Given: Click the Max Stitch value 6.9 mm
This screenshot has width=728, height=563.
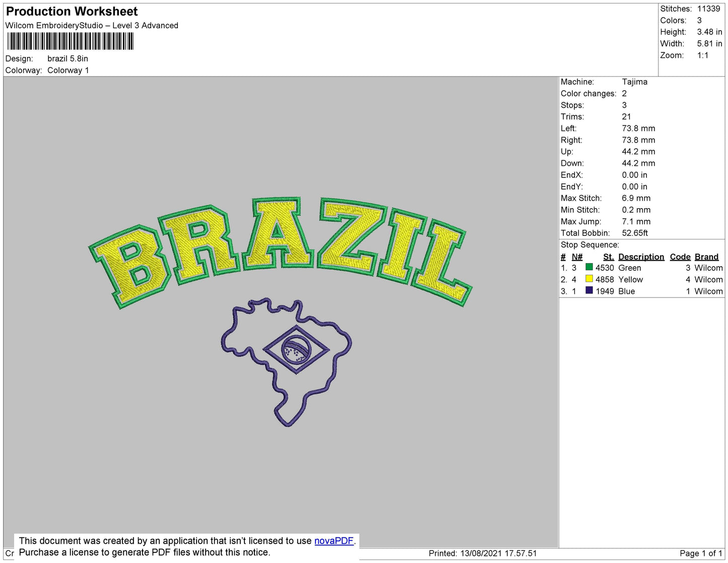Looking at the screenshot, I should tap(636, 198).
